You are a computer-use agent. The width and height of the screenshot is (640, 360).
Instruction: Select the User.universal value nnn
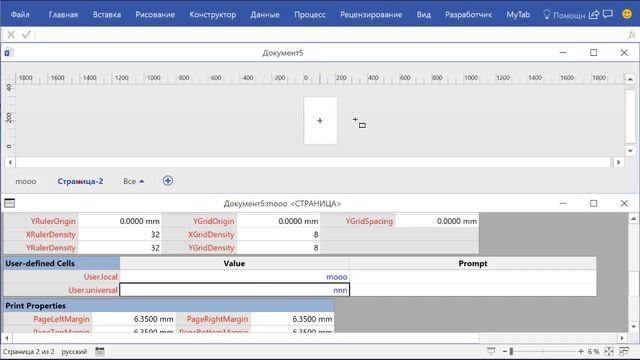235,290
